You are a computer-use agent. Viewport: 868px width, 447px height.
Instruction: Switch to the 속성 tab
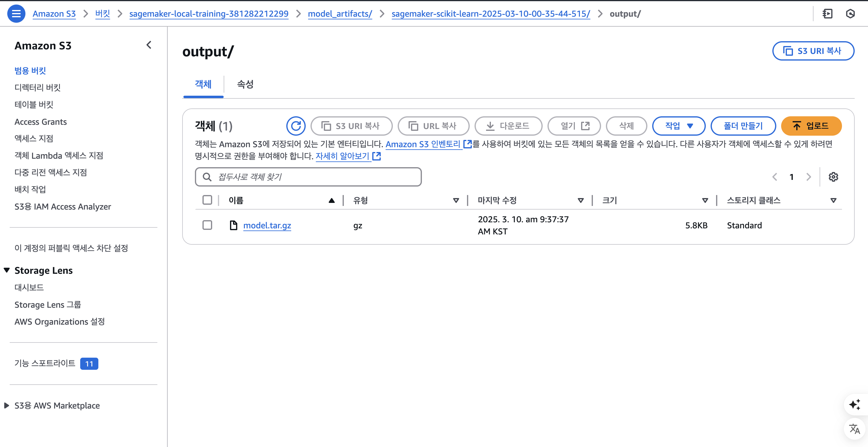pyautogui.click(x=245, y=84)
